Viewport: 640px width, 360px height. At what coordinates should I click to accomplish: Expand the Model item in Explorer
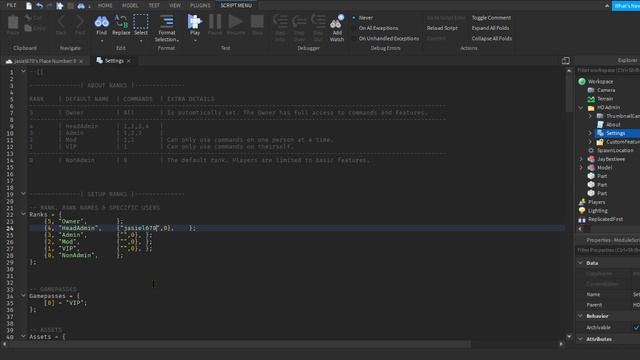[x=581, y=167]
